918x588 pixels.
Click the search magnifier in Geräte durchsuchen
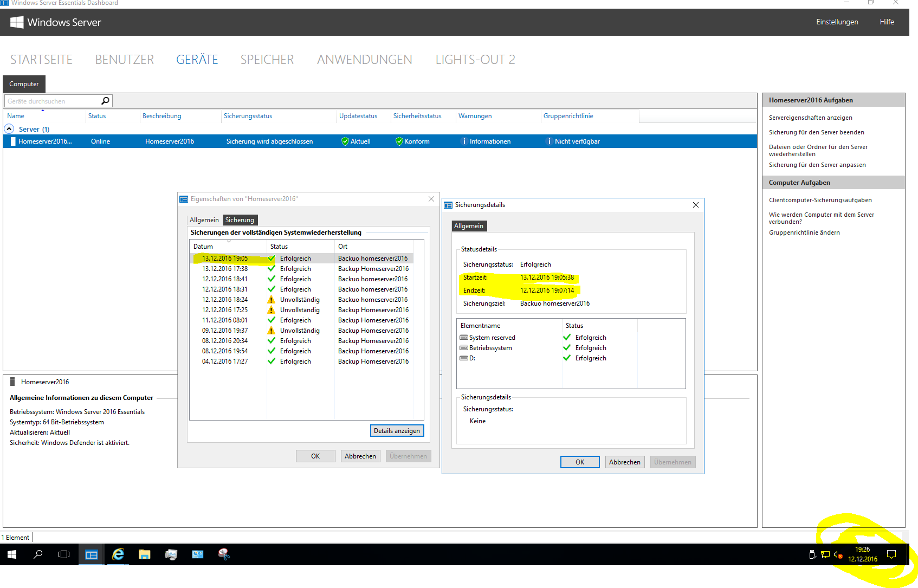105,101
